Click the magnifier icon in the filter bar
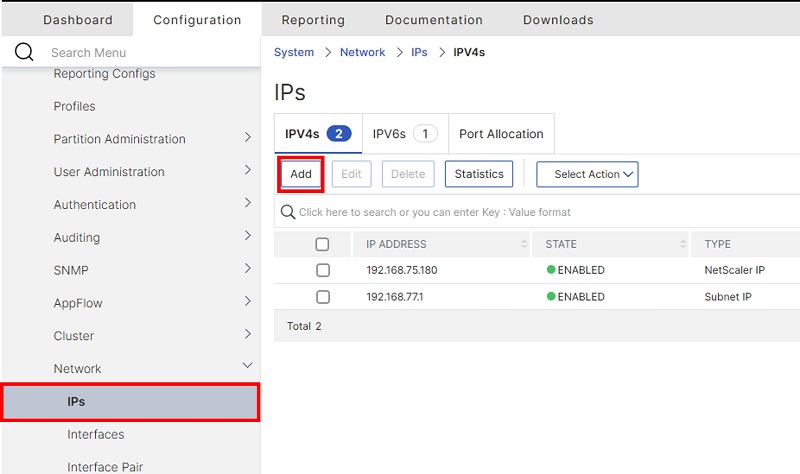Viewport: 800px width, 474px height. [x=288, y=212]
